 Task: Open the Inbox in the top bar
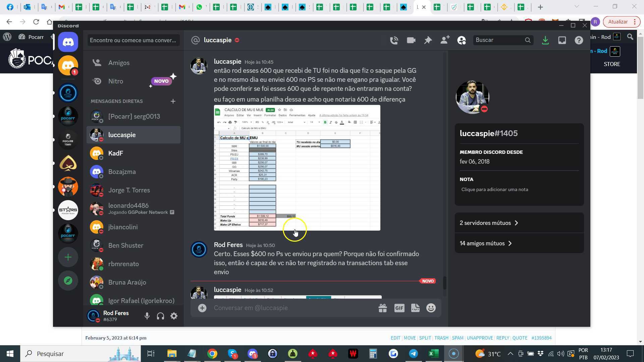tap(562, 40)
